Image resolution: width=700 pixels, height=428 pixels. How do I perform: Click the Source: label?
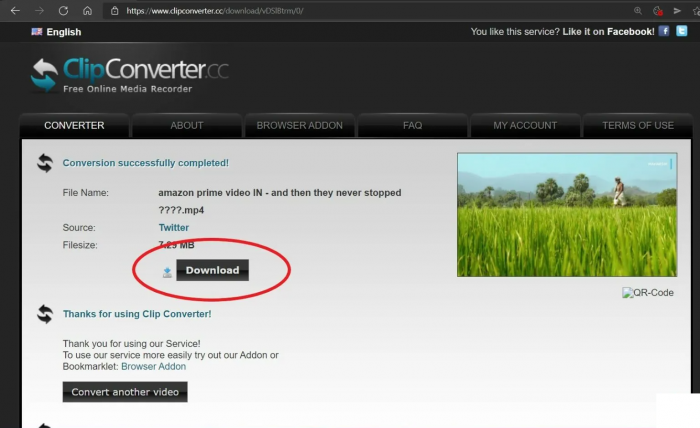pyautogui.click(x=79, y=228)
